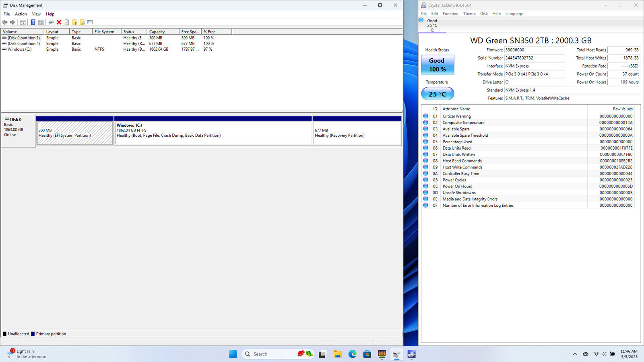The image size is (644, 362).
Task: Click the 25 °C temperature button
Action: click(438, 94)
